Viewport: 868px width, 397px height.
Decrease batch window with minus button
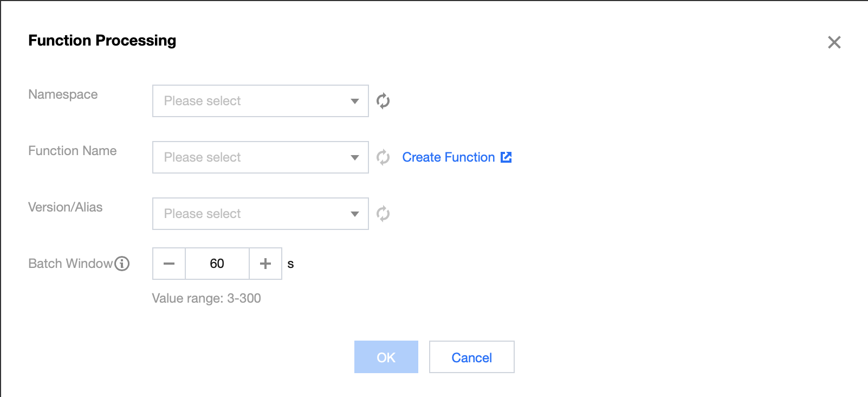coord(169,264)
